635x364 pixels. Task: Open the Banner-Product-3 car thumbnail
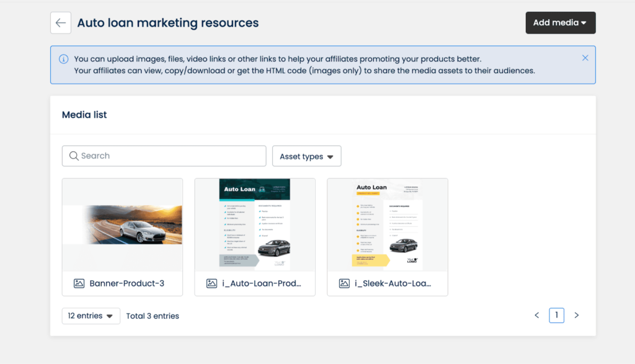tap(122, 224)
